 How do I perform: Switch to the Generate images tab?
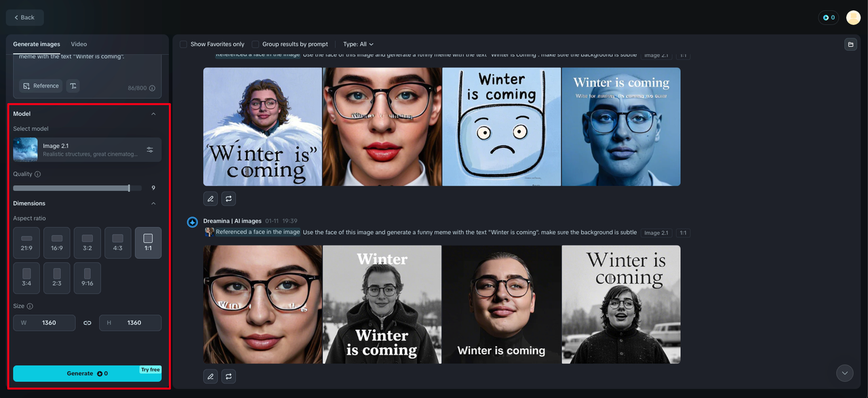37,44
